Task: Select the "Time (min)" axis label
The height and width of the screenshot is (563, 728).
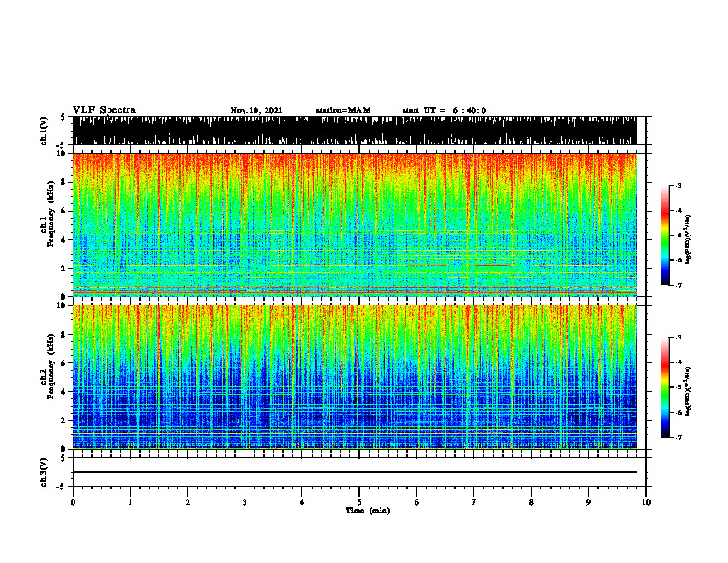Action: click(368, 511)
